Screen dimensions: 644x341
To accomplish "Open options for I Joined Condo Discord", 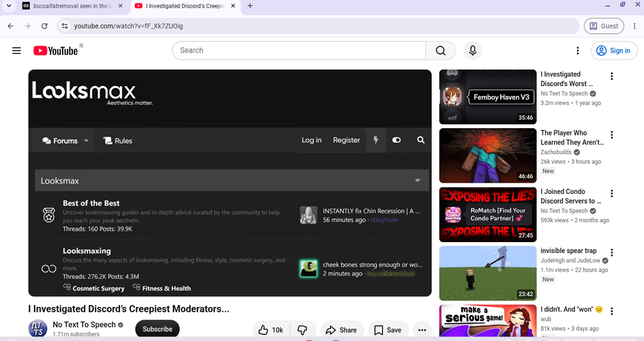I will (x=611, y=194).
